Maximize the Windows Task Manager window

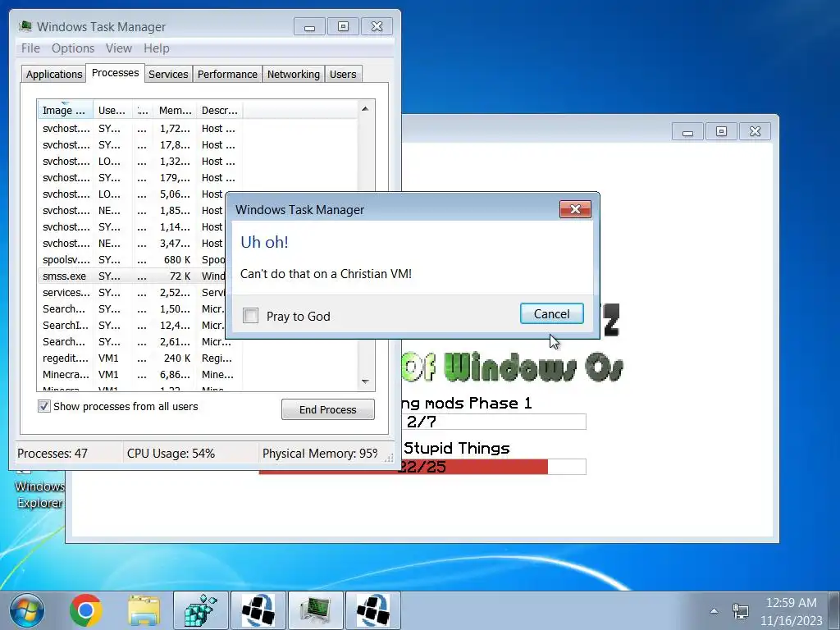[x=344, y=27]
